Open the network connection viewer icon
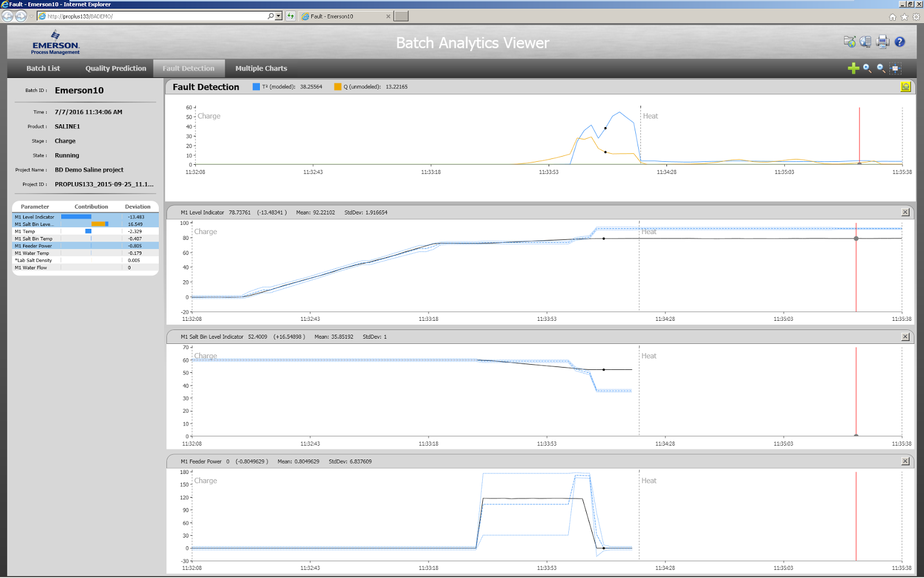Viewport: 924px width, 578px height. click(865, 41)
